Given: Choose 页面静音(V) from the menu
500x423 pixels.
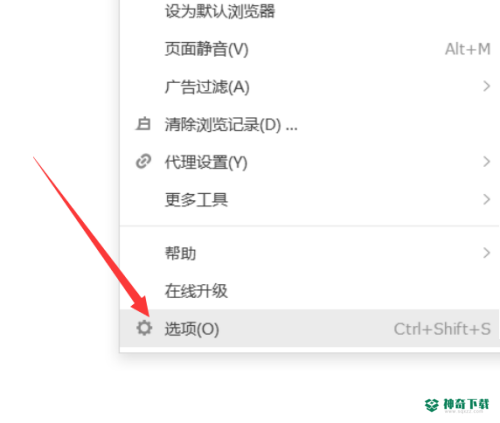Looking at the screenshot, I should (x=310, y=49).
